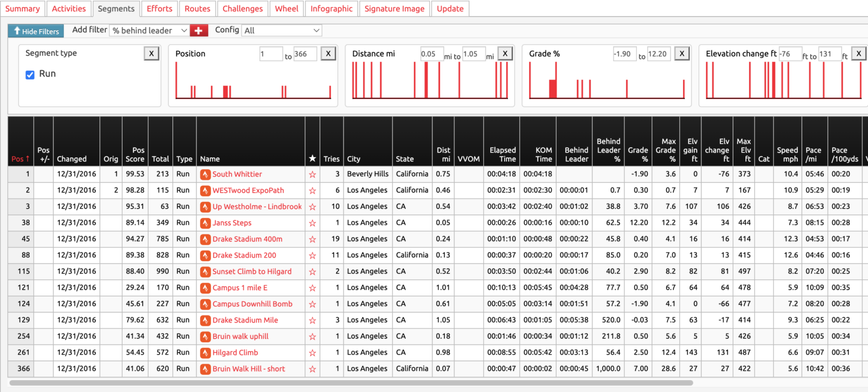Click the Hide Filters button

click(x=36, y=31)
